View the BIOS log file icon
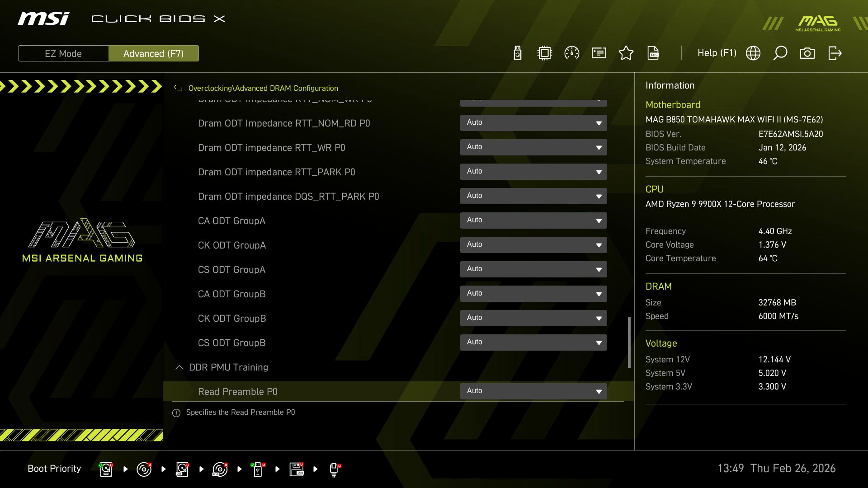 click(654, 53)
